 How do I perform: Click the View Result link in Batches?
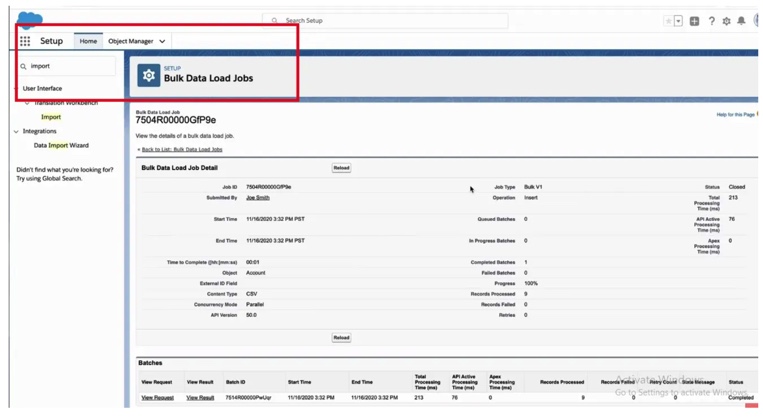click(x=200, y=398)
